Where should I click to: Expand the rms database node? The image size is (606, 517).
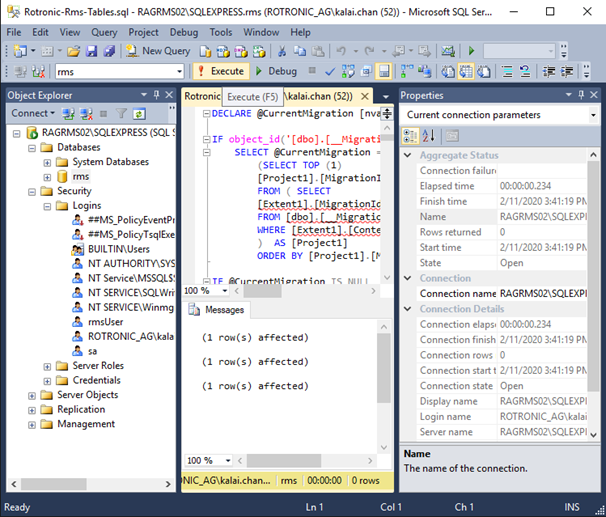tap(47, 177)
